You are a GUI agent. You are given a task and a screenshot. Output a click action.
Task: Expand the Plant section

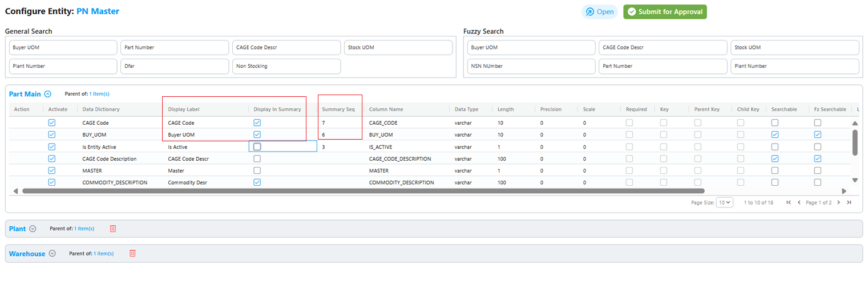(x=33, y=228)
